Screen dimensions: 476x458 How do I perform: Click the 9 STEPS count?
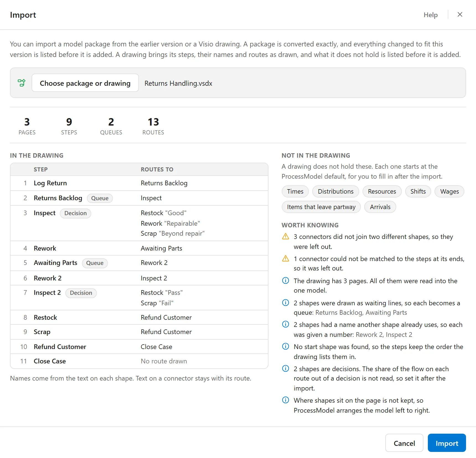tap(69, 126)
